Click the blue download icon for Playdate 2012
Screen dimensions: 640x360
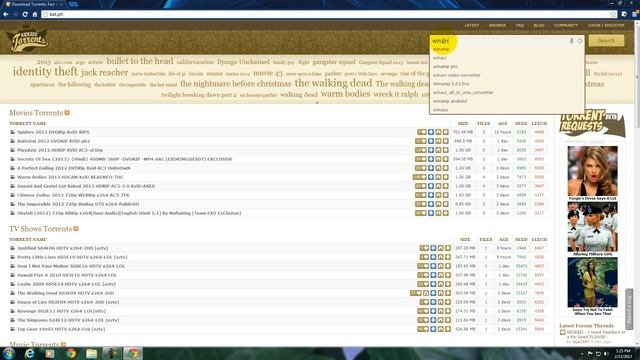(431, 150)
